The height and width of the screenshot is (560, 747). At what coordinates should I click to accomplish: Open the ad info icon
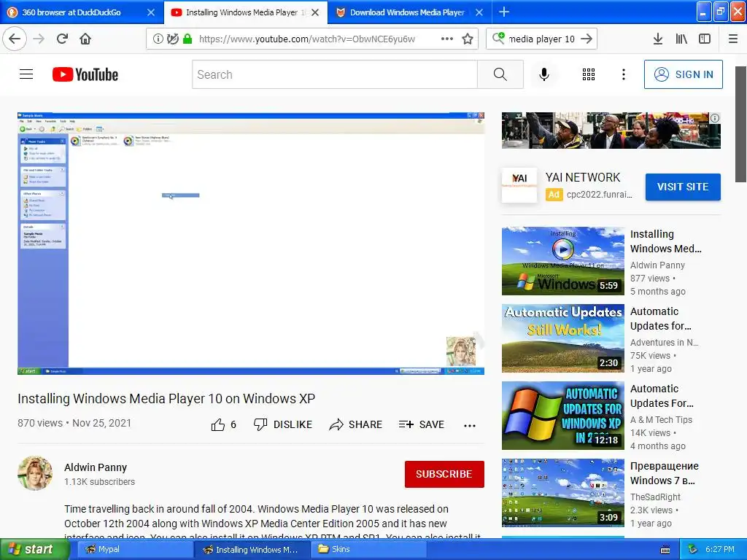pos(715,119)
